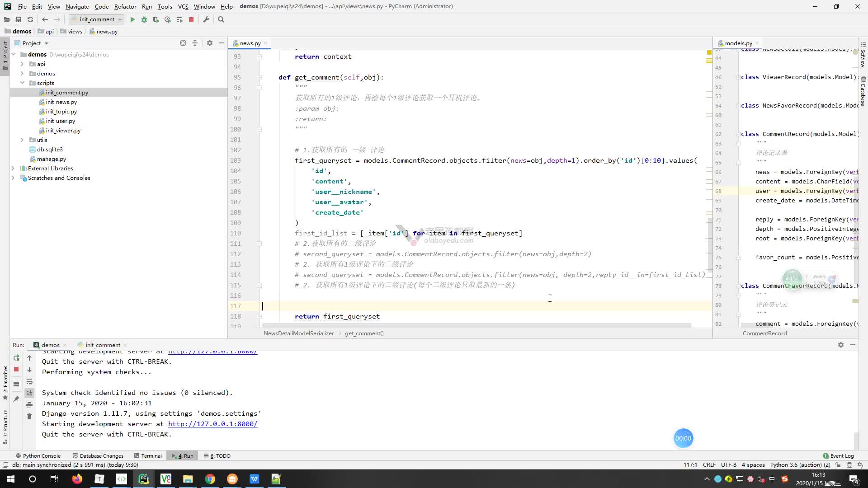Stop the running process in toolbar
868x488 pixels.
point(191,19)
